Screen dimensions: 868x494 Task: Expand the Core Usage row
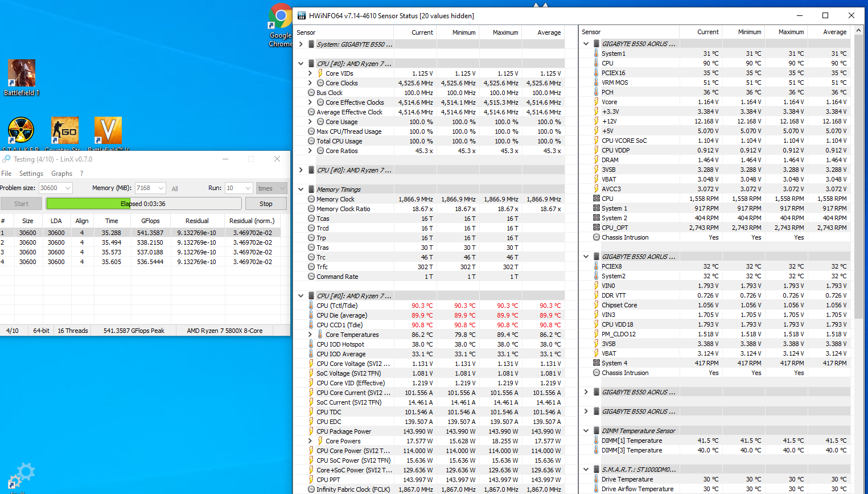coord(310,122)
